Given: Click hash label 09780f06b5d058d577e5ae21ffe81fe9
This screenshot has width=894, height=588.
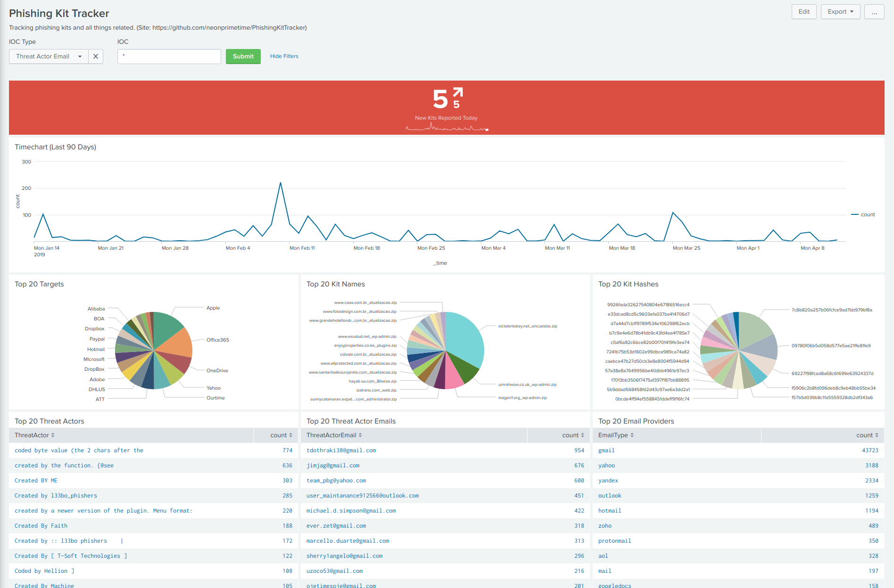Looking at the screenshot, I should click(x=831, y=346).
